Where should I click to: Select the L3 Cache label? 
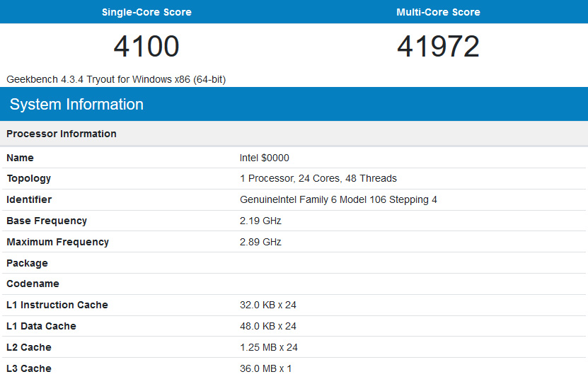point(29,369)
